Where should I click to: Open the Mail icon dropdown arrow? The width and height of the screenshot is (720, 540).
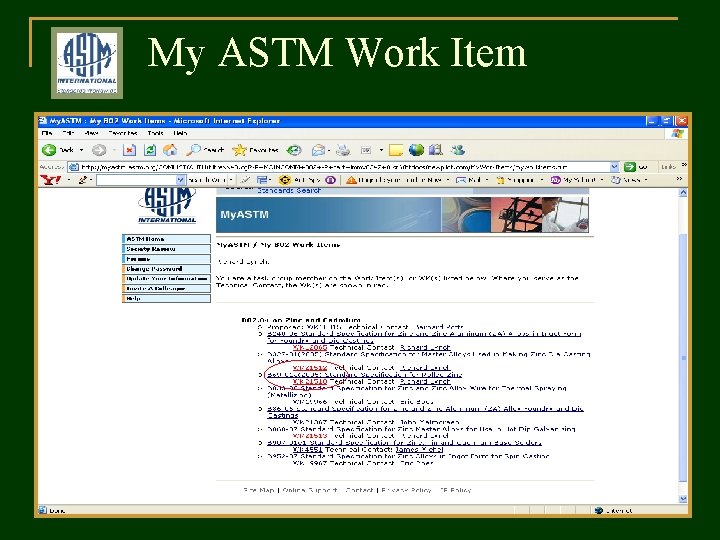(x=329, y=150)
